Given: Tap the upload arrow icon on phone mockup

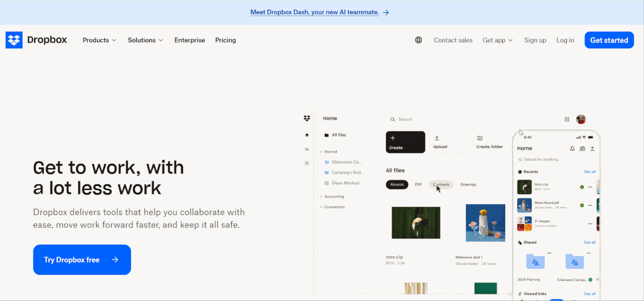Looking at the screenshot, I should point(592,148).
